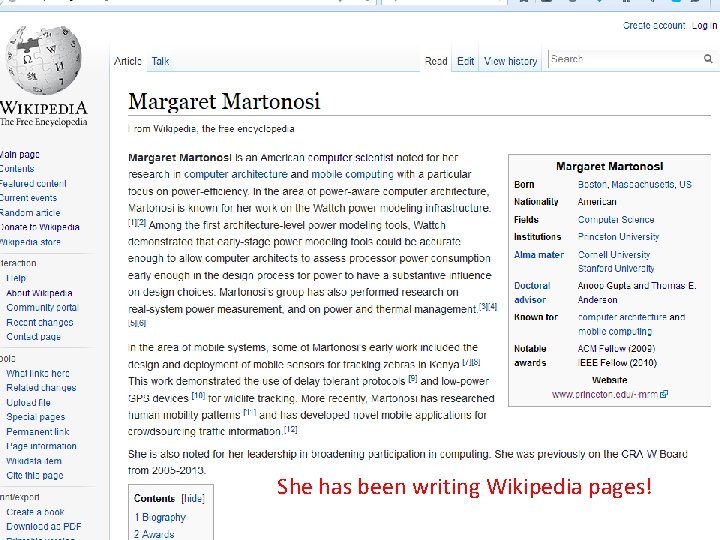Click citation reference [12]
Image resolution: width=720 pixels, height=540 pixels.
coord(290,429)
